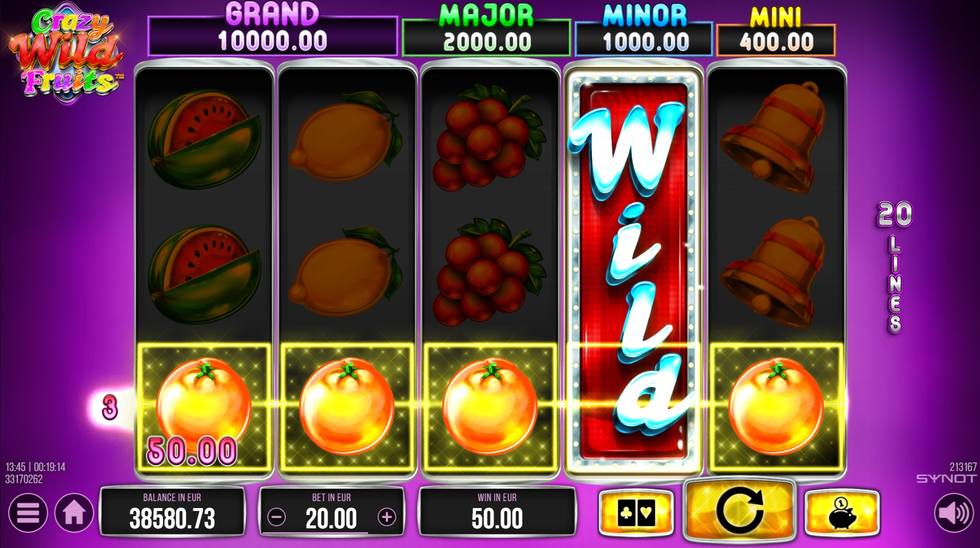Click the Crazy Wild Fruits logo
Image resolution: width=980 pixels, height=548 pixels.
pos(67,53)
